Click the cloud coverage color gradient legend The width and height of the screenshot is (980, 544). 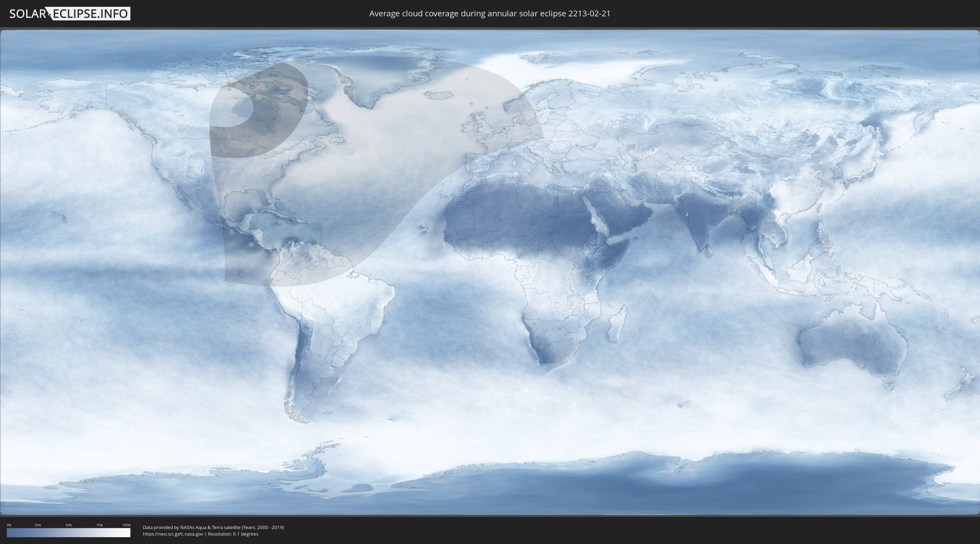[x=69, y=533]
